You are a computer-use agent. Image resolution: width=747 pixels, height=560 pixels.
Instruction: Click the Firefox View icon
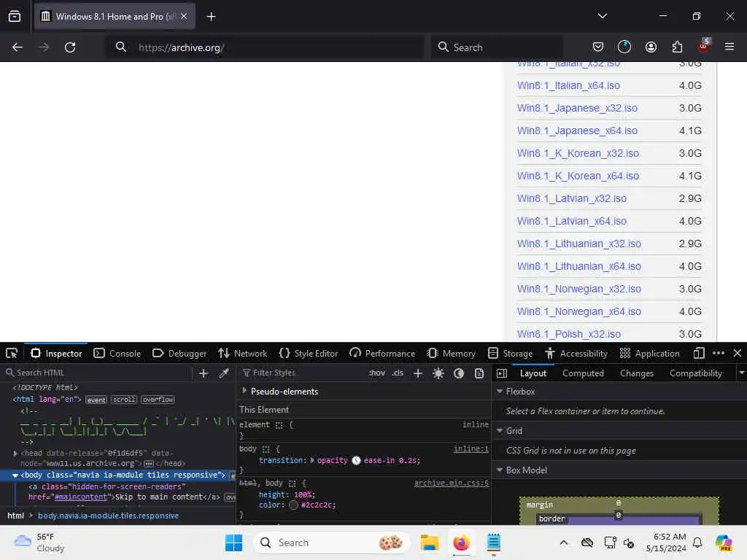pos(15,16)
